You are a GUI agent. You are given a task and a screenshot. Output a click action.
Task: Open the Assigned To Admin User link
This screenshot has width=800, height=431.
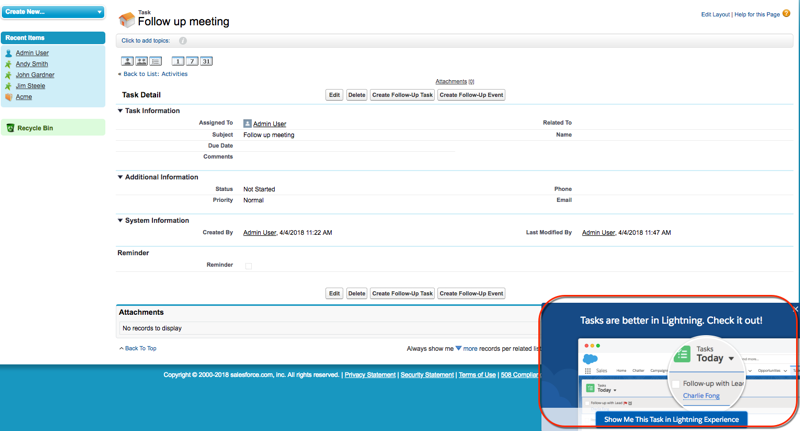tap(269, 124)
